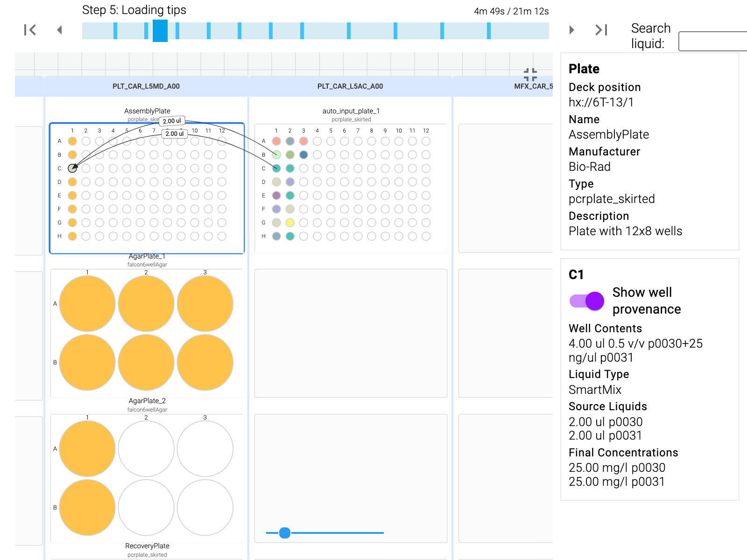This screenshot has width=747, height=560.
Task: Click the AgarPlate_2 plate name label
Action: tap(147, 401)
